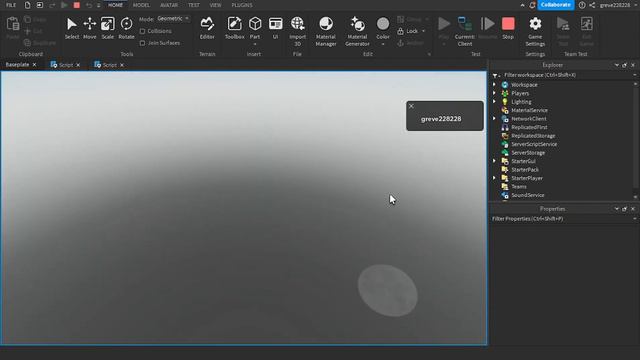Toggle the Join Surfaces checkbox

142,43
